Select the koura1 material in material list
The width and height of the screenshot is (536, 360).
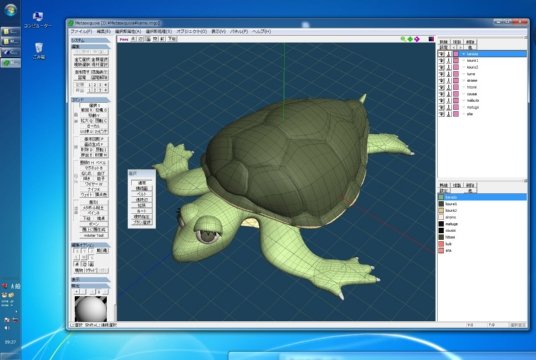click(451, 204)
